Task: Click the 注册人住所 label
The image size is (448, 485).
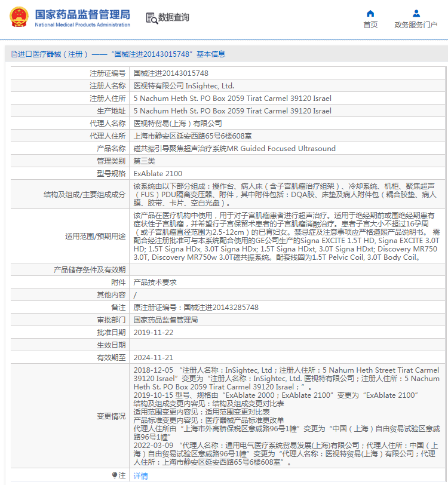Action: (108, 99)
